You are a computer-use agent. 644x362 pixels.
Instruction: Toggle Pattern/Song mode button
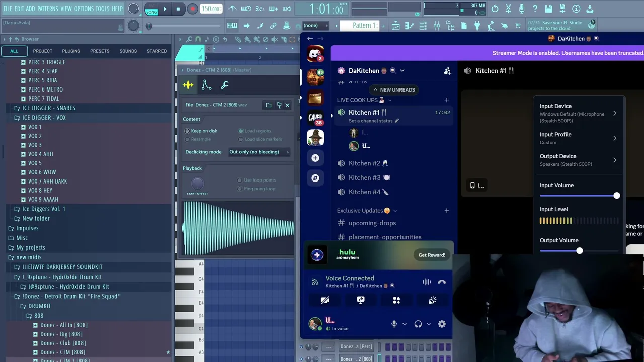(x=151, y=9)
